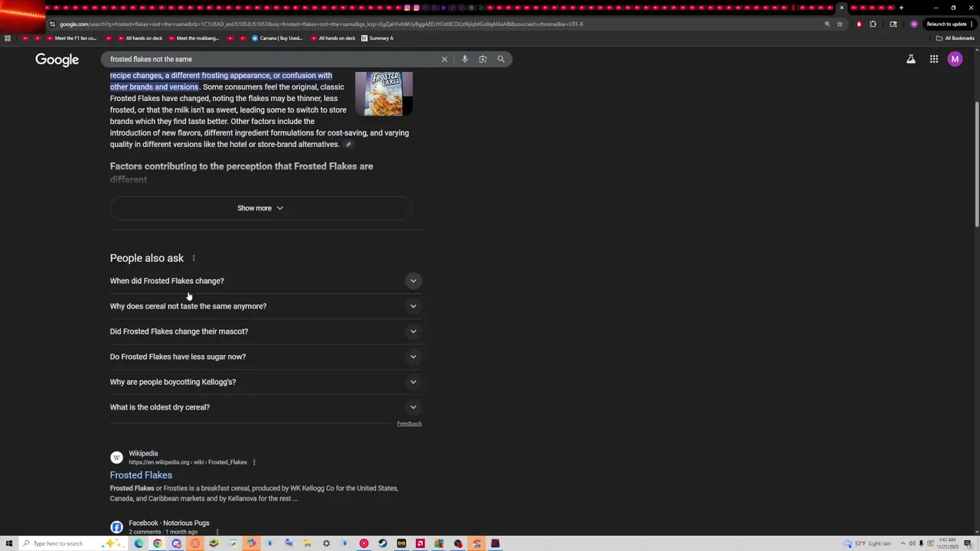Click the Google search input field
This screenshot has width=980, height=551.
272,59
